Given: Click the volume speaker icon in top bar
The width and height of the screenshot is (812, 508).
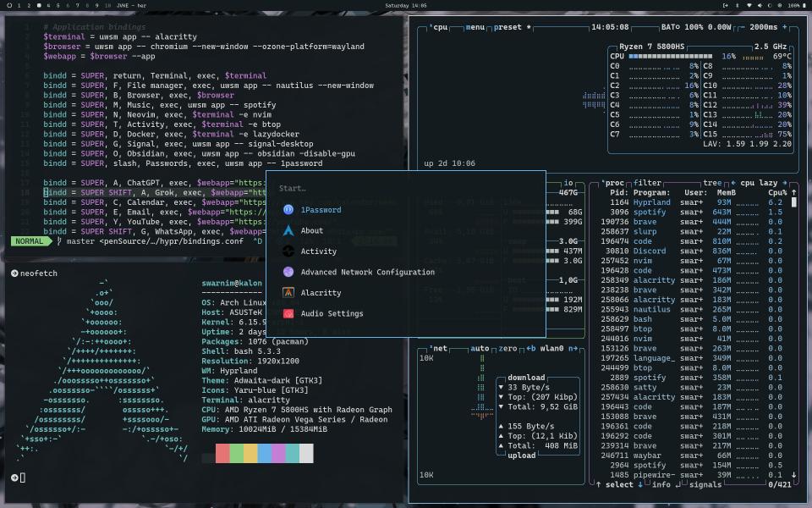Looking at the screenshot, I should click(760, 5).
